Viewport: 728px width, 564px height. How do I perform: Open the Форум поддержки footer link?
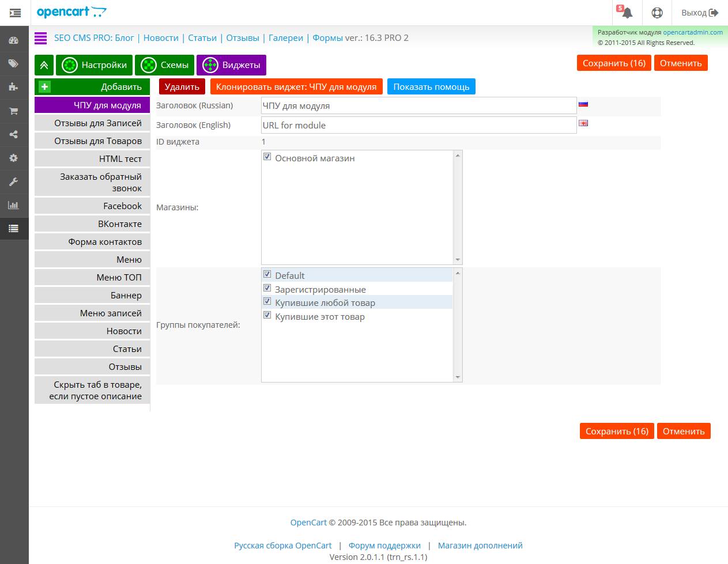tap(384, 545)
